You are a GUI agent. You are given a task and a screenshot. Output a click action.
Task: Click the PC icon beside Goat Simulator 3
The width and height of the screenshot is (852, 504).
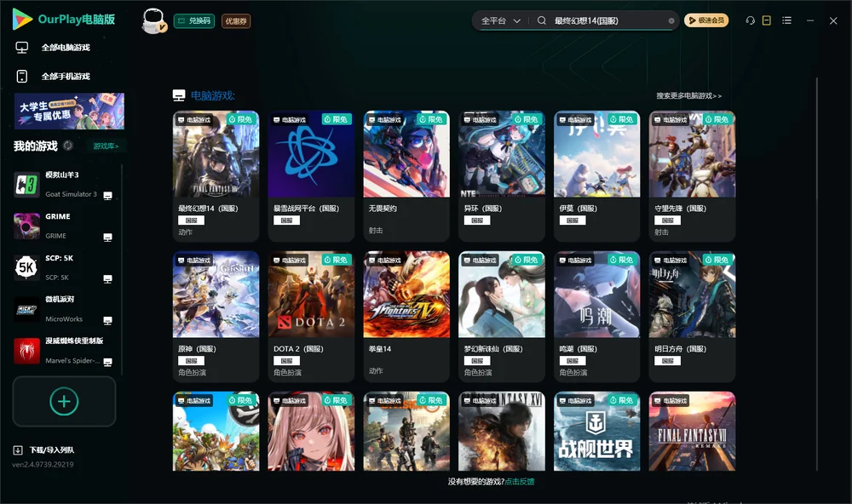(107, 196)
